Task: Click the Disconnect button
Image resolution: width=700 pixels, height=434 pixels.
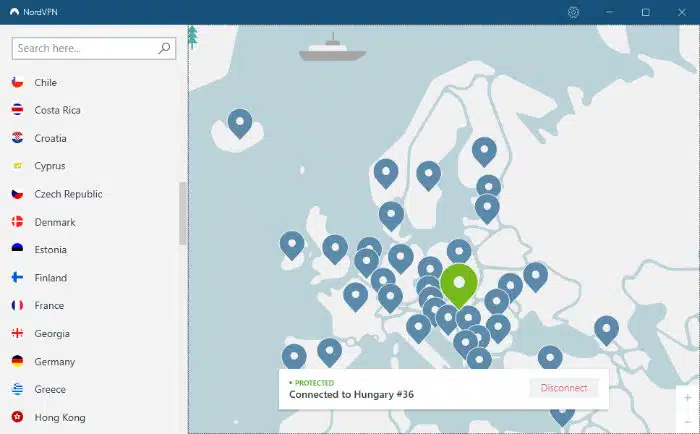Action: tap(563, 388)
